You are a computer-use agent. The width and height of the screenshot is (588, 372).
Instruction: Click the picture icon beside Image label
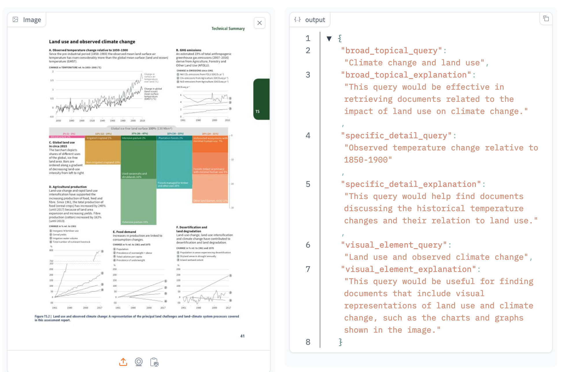16,20
